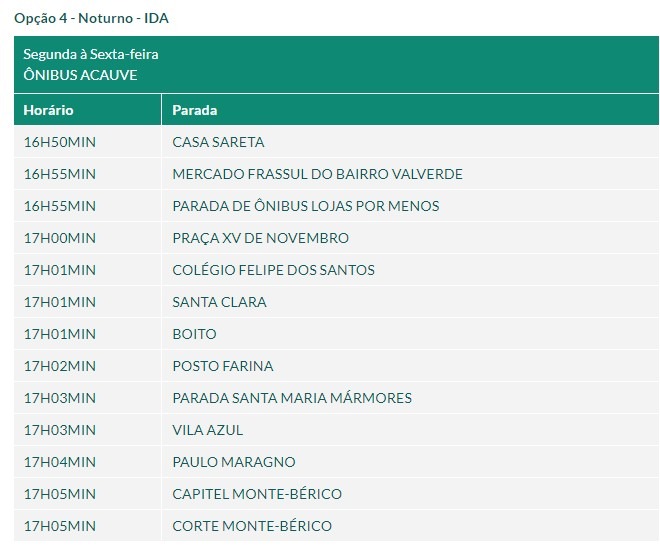Click the CAPITEL MONTE-BÉRICO stop
The height and width of the screenshot is (549, 660).
[x=257, y=494]
